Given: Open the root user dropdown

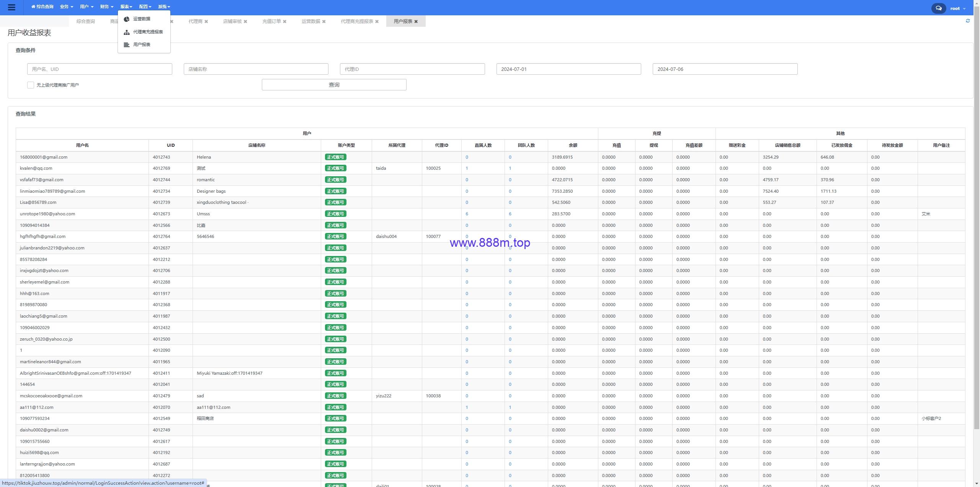Looking at the screenshot, I should pos(958,8).
